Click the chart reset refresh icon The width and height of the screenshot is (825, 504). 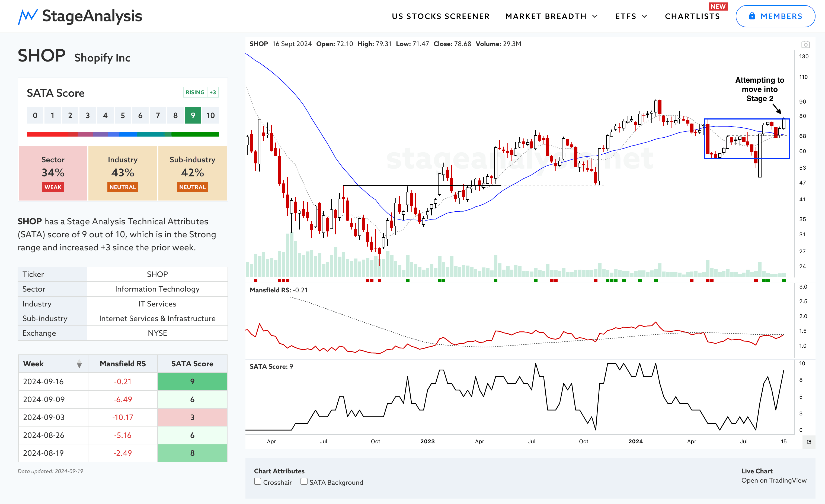coord(809,442)
